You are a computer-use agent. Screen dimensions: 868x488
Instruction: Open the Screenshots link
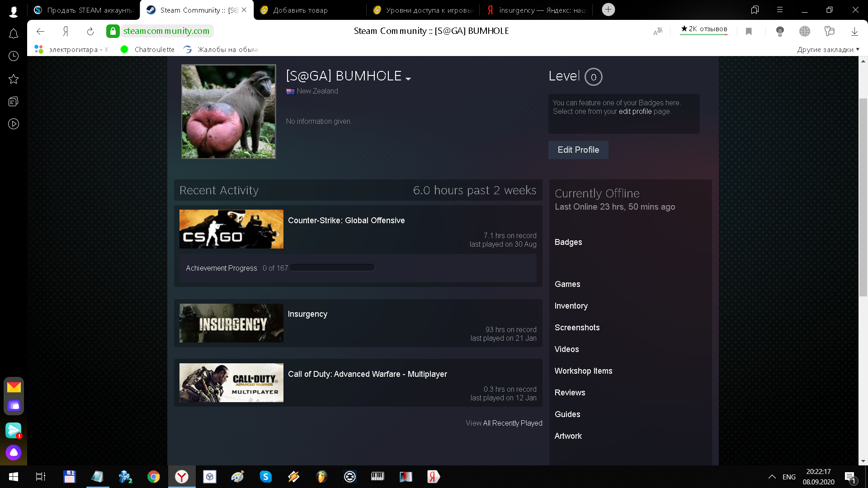pyautogui.click(x=577, y=328)
